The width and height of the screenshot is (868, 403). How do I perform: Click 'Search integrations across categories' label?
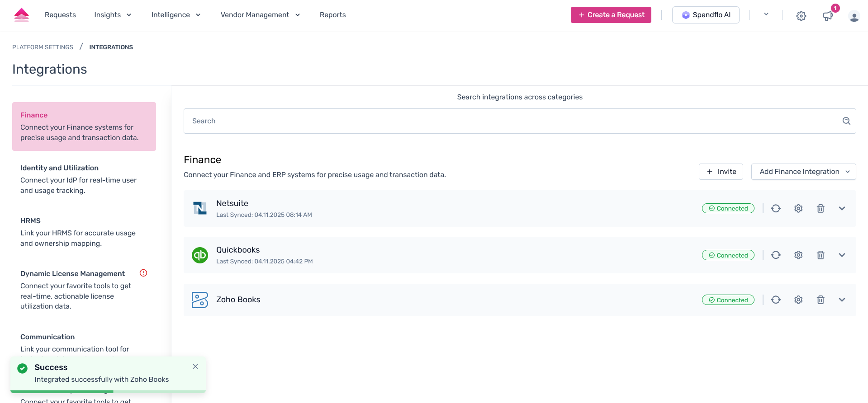520,97
